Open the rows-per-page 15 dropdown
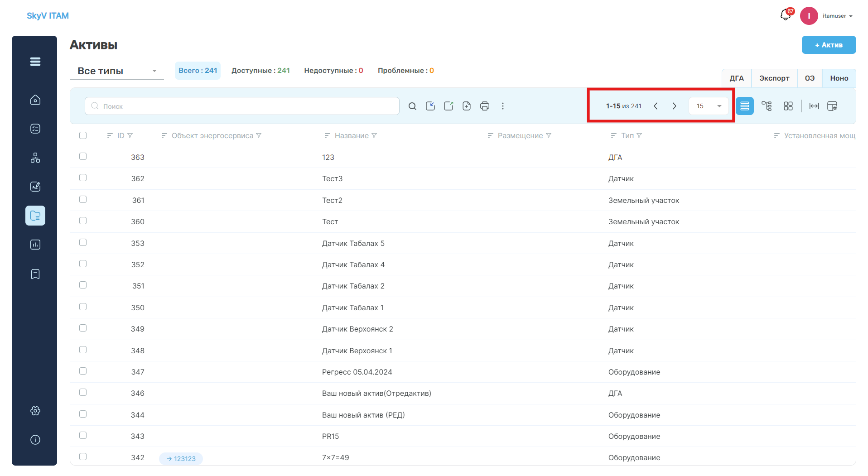This screenshot has height=476, width=868. (x=709, y=106)
